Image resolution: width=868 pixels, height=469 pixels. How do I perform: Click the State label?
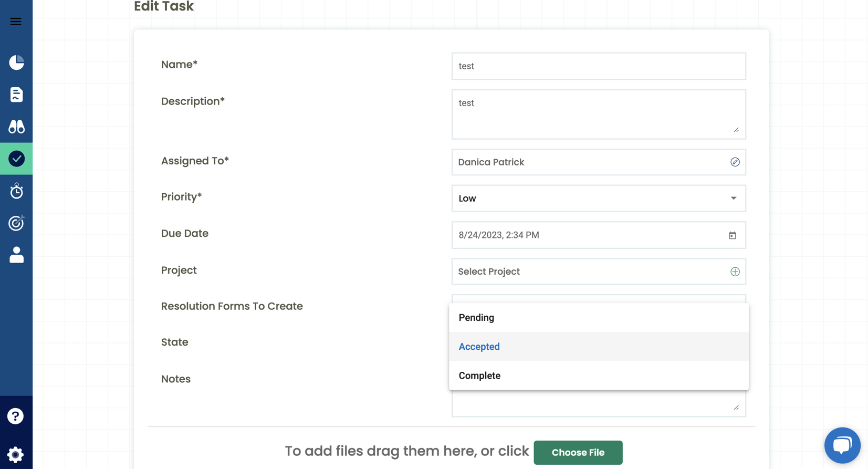click(175, 342)
